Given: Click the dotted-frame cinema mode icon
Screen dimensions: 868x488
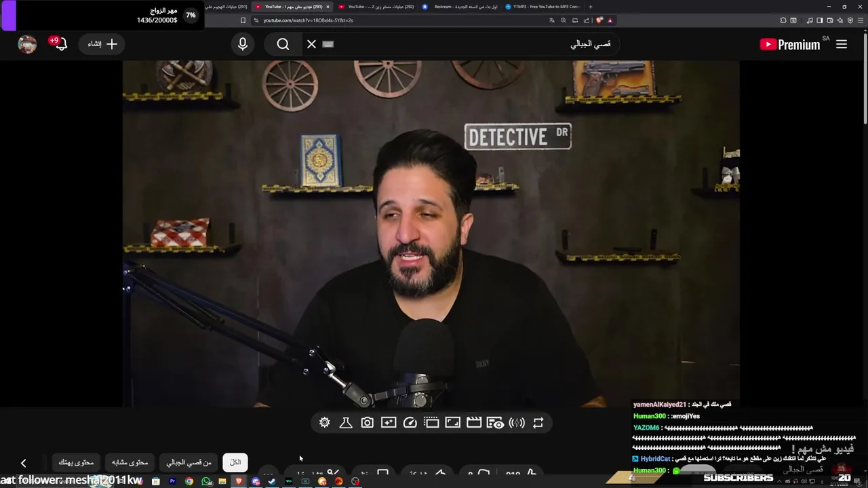Looking at the screenshot, I should point(431,423).
